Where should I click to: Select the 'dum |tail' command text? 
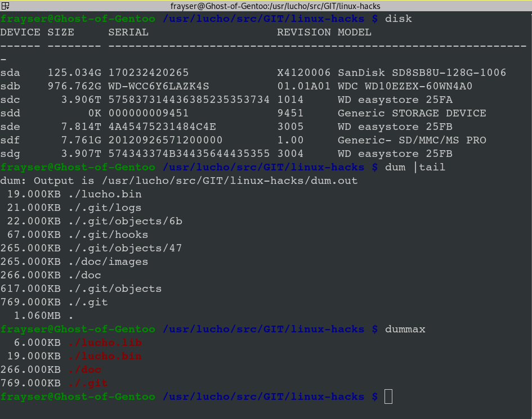415,167
